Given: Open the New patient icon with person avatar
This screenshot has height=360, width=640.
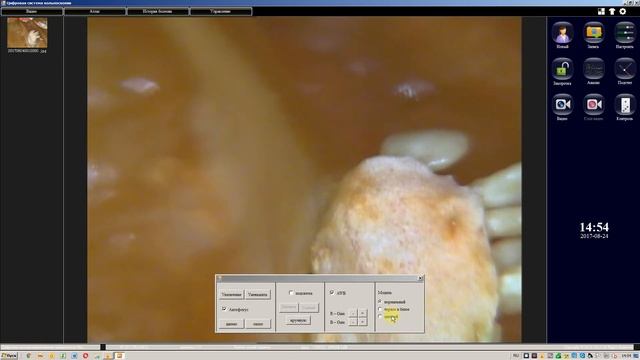Looking at the screenshot, I should (562, 33).
